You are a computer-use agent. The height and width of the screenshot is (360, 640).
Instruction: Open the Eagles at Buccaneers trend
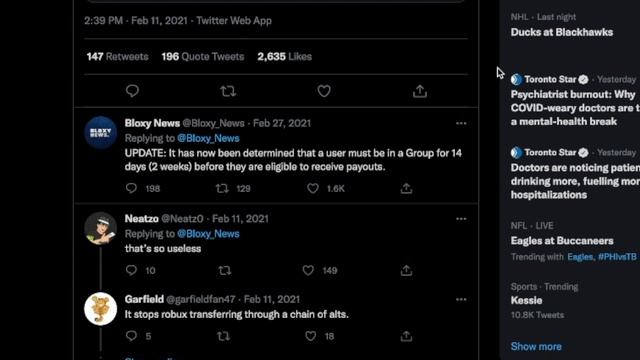tap(562, 241)
